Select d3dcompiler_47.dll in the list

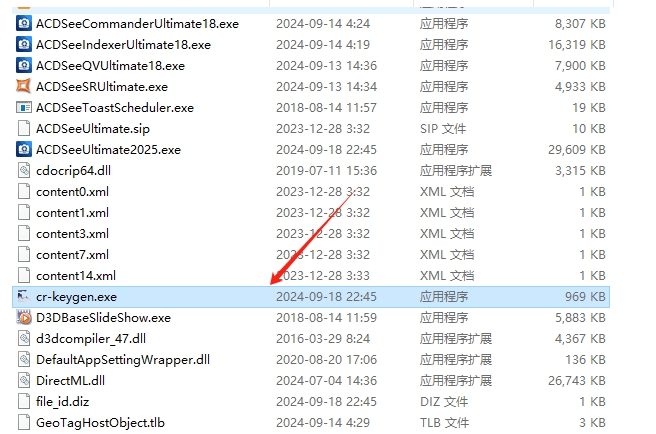pyautogui.click(x=91, y=339)
